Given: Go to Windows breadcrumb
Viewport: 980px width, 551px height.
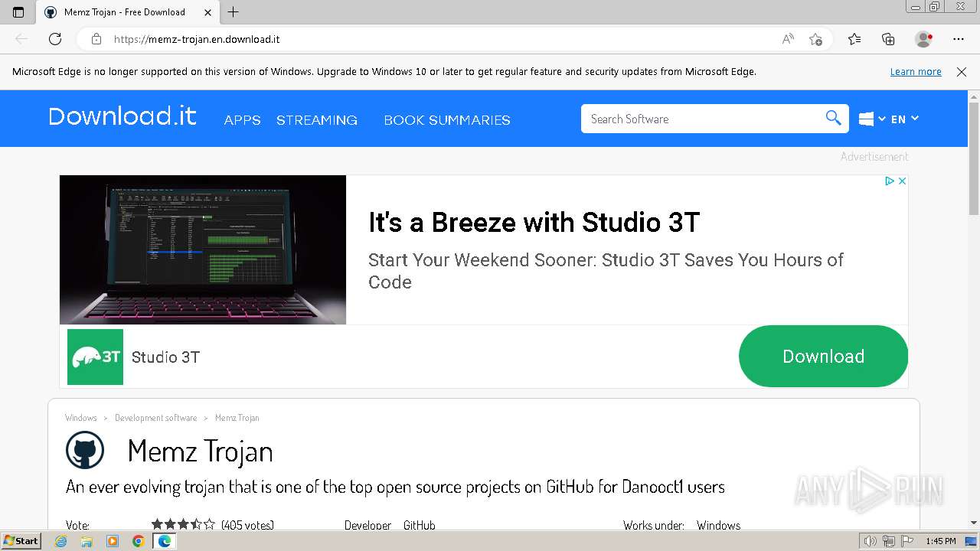Looking at the screenshot, I should (81, 418).
